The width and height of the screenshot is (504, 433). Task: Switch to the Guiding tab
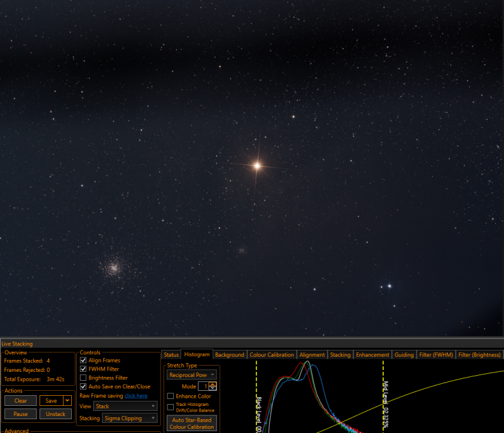point(404,355)
